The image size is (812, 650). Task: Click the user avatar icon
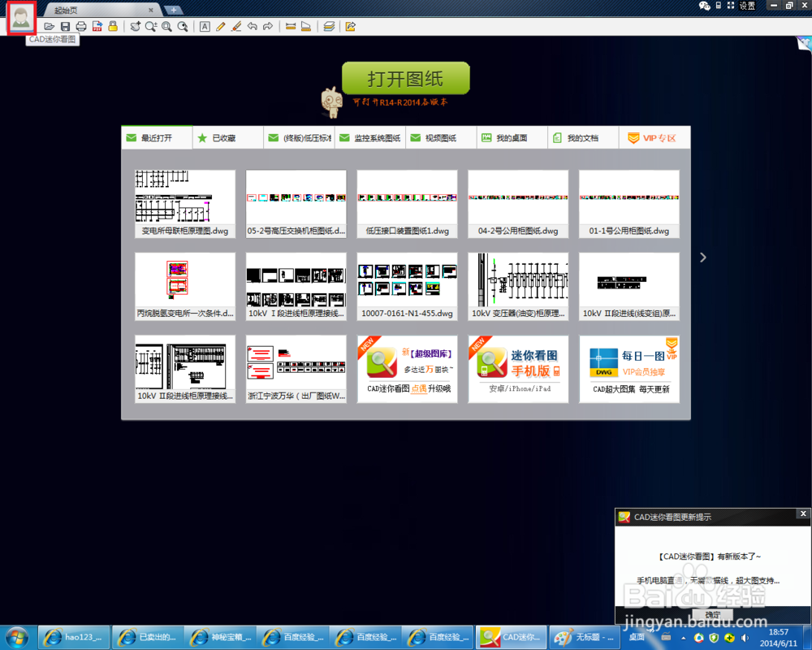coord(21,17)
